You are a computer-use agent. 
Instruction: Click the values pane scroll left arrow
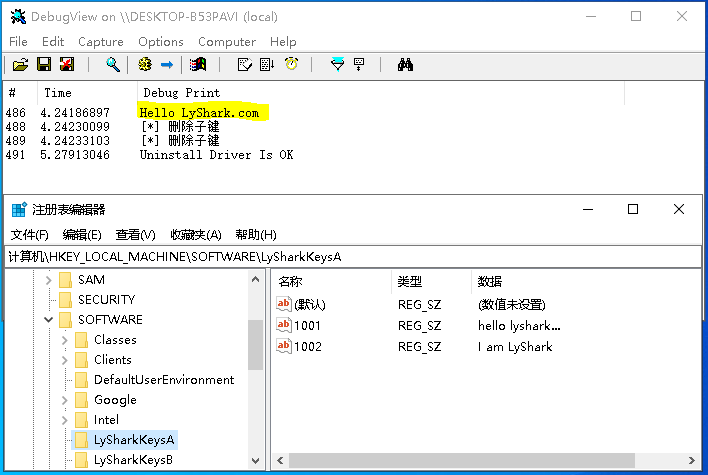pyautogui.click(x=280, y=461)
